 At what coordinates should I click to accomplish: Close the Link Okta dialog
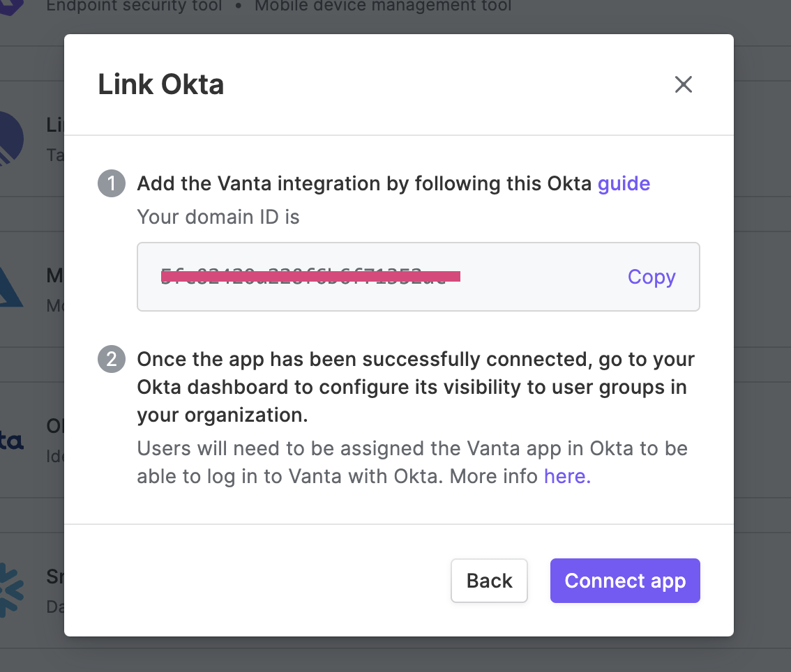683,84
